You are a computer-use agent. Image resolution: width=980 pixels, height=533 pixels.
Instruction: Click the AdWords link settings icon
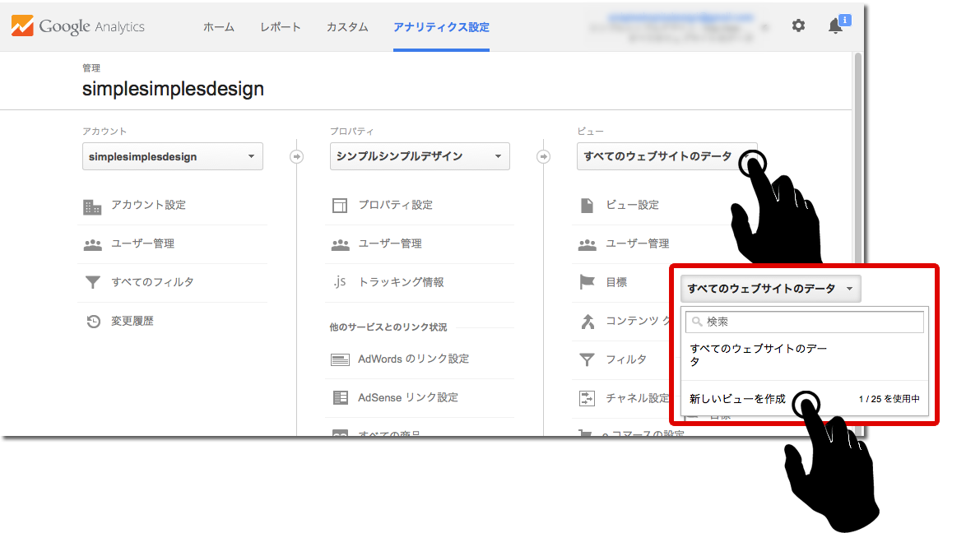tap(340, 359)
